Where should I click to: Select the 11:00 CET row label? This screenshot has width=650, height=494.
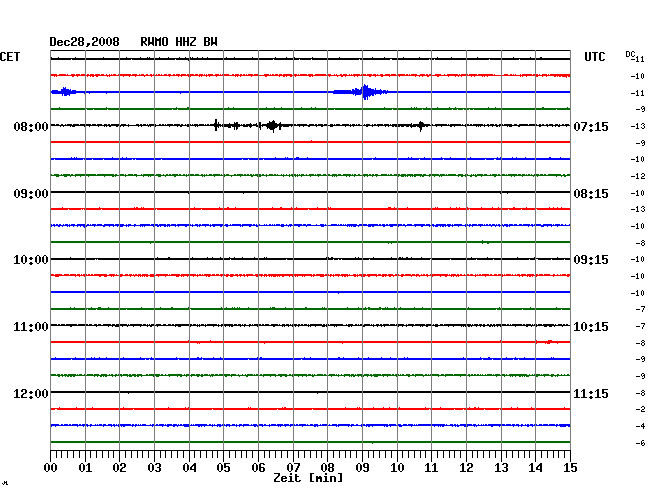31,327
